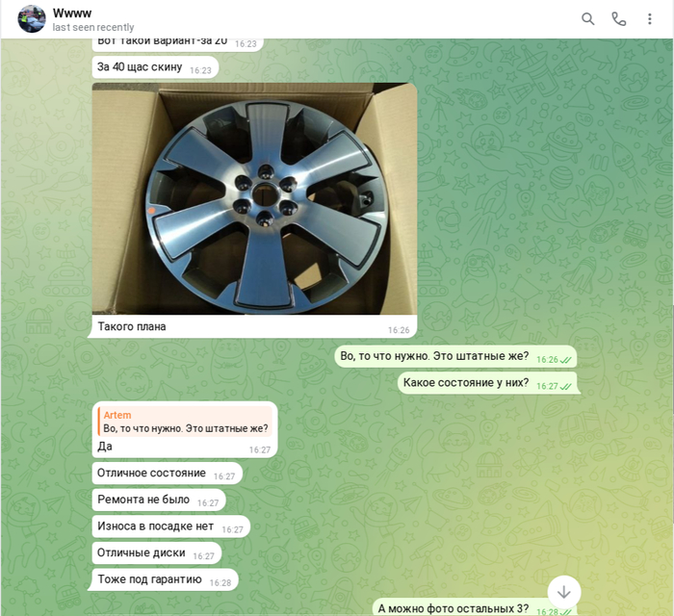
Task: Click the 'Отличное состояние' message
Action: pyautogui.click(x=151, y=474)
